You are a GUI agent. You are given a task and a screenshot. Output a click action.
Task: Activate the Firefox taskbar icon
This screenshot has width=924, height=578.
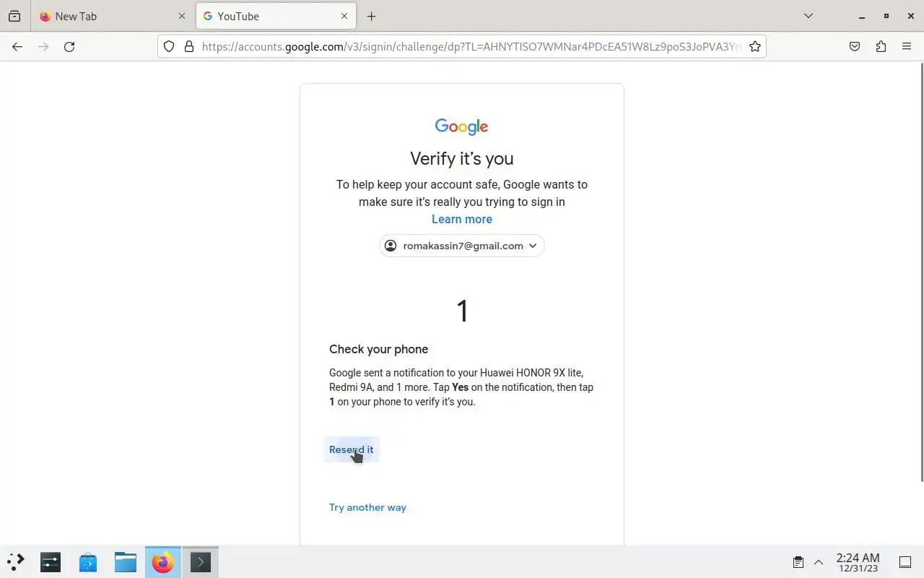(163, 561)
